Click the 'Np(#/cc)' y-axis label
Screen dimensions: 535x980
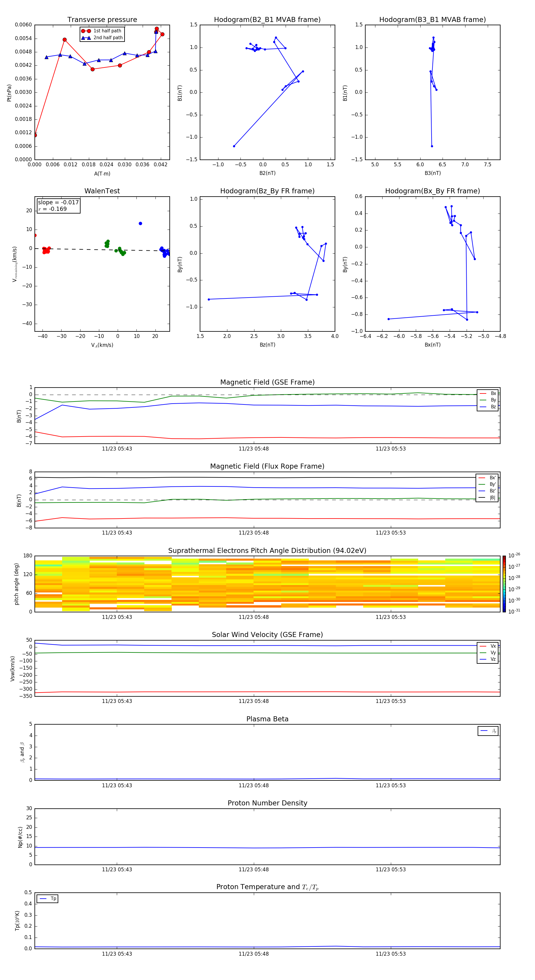20,837
